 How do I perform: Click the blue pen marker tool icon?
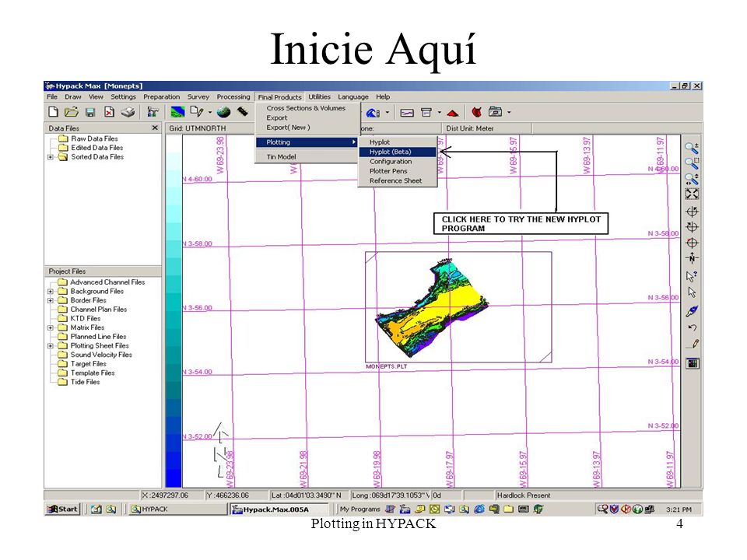[692, 311]
